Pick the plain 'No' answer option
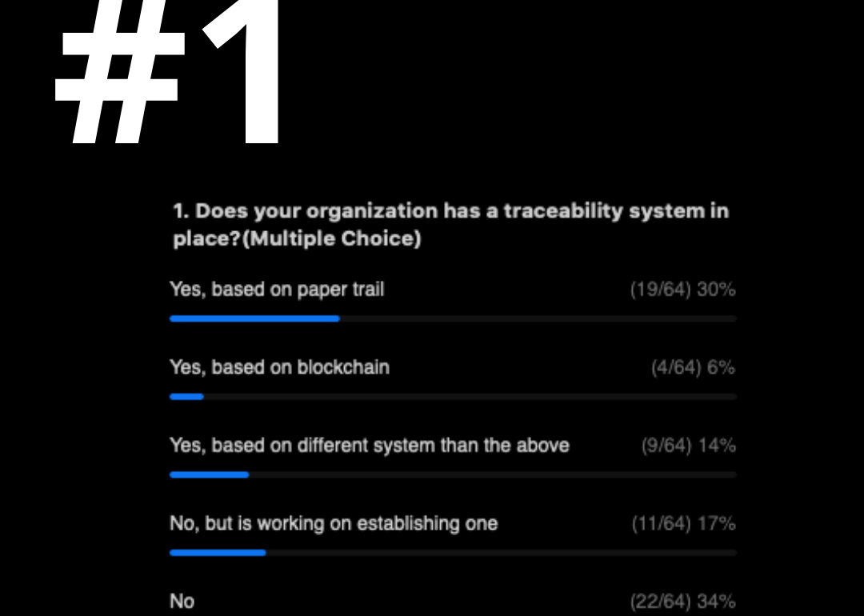The width and height of the screenshot is (864, 616). (x=182, y=601)
